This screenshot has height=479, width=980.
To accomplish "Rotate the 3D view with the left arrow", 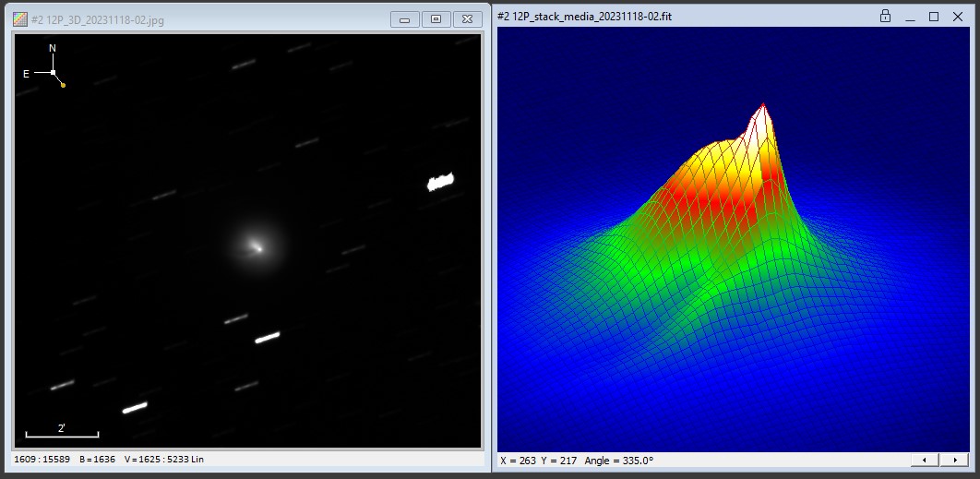I will 926,460.
